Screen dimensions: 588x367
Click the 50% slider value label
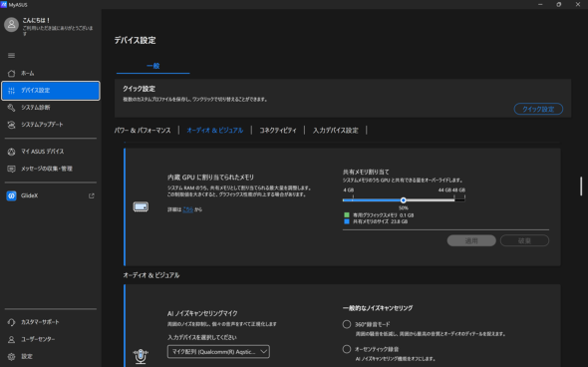coord(403,207)
